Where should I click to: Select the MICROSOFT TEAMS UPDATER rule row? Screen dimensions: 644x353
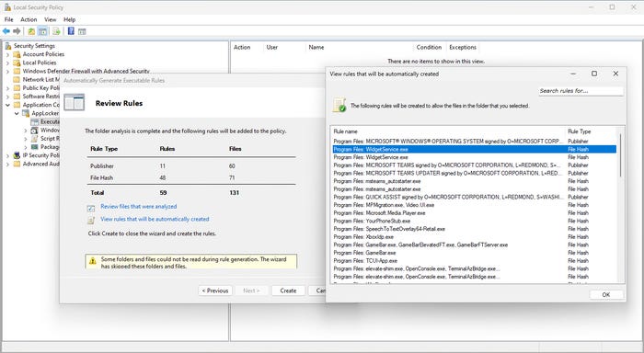pyautogui.click(x=475, y=173)
